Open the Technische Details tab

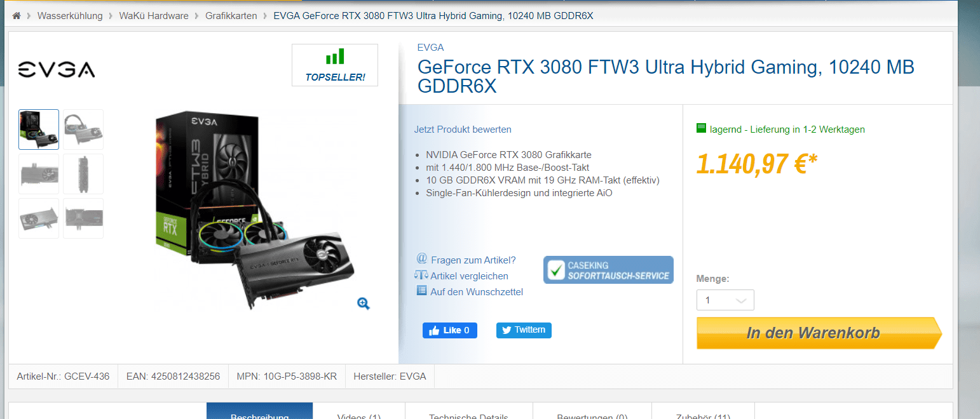coord(468,411)
